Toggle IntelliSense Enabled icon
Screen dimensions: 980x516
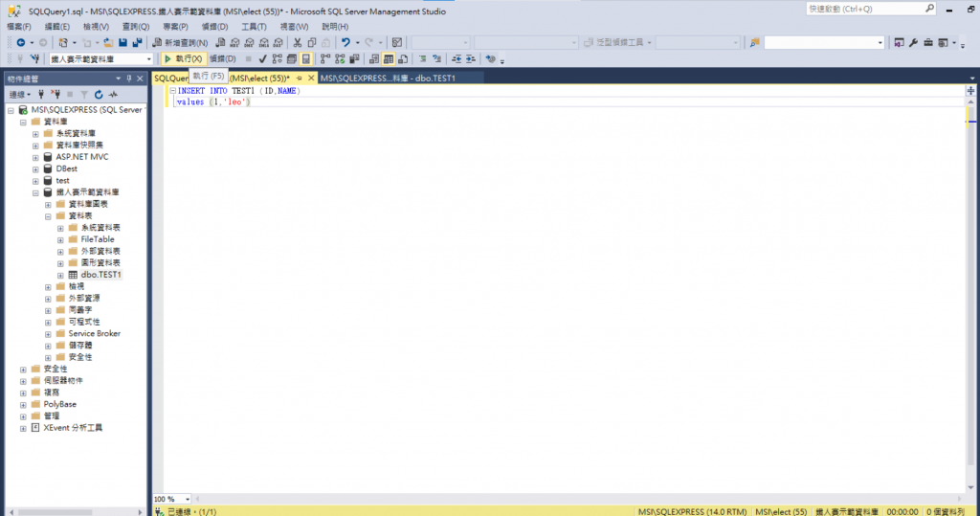tap(305, 58)
